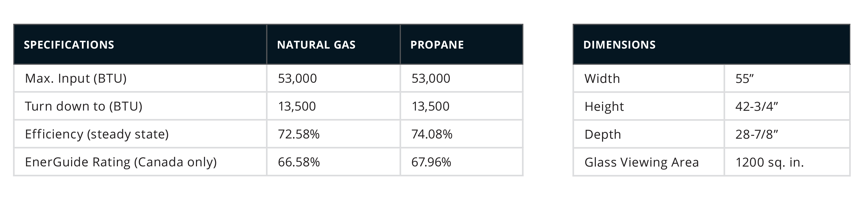Click the SPECIFICATIONS column header
Viewport: 868px width, 203px height.
click(x=69, y=45)
